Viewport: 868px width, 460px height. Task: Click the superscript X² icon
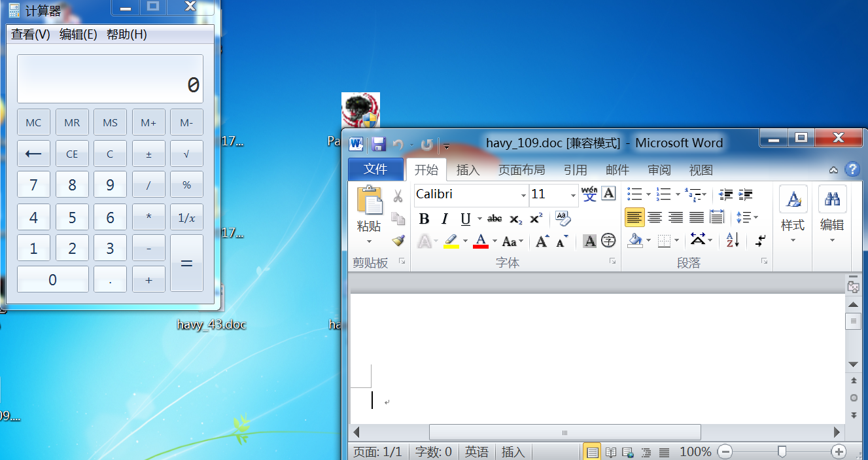536,219
